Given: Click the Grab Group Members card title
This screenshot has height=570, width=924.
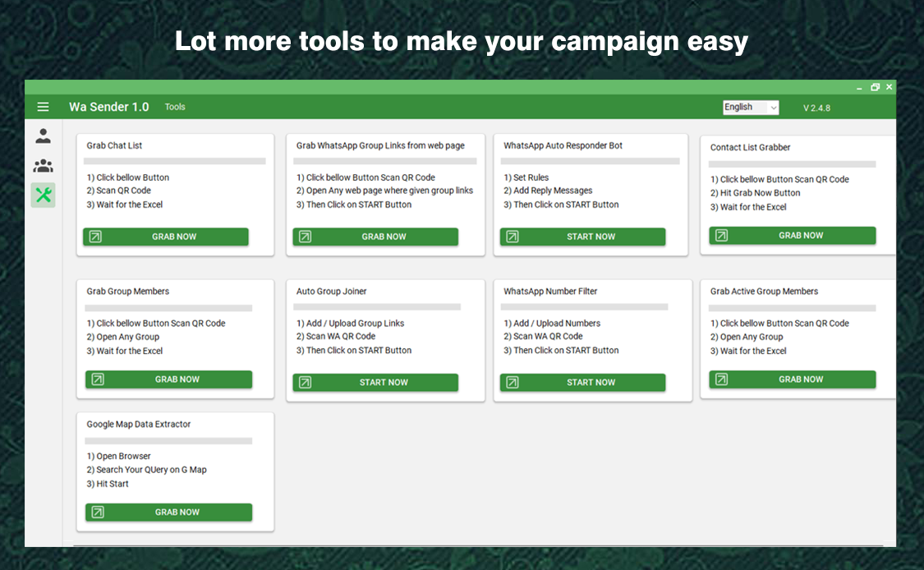Looking at the screenshot, I should click(128, 292).
